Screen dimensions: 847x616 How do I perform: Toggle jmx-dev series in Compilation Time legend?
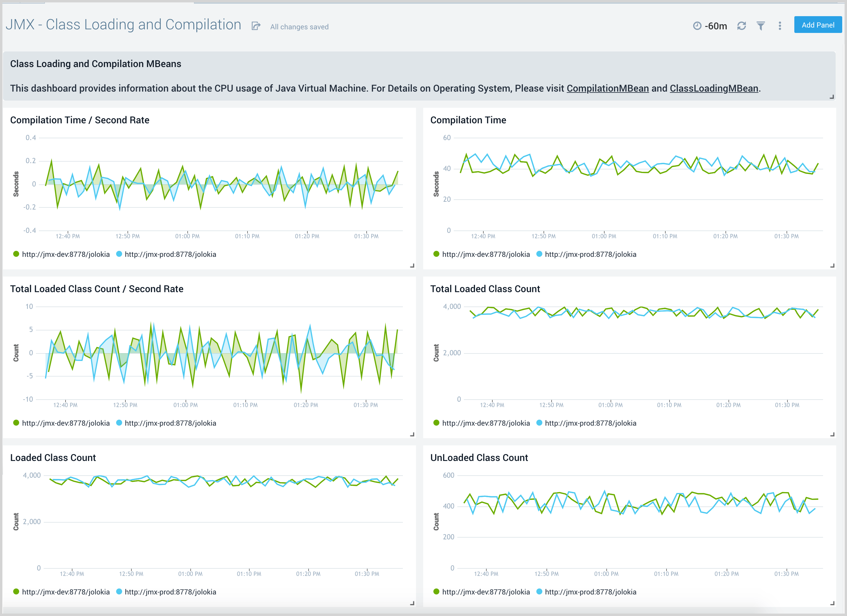point(485,254)
